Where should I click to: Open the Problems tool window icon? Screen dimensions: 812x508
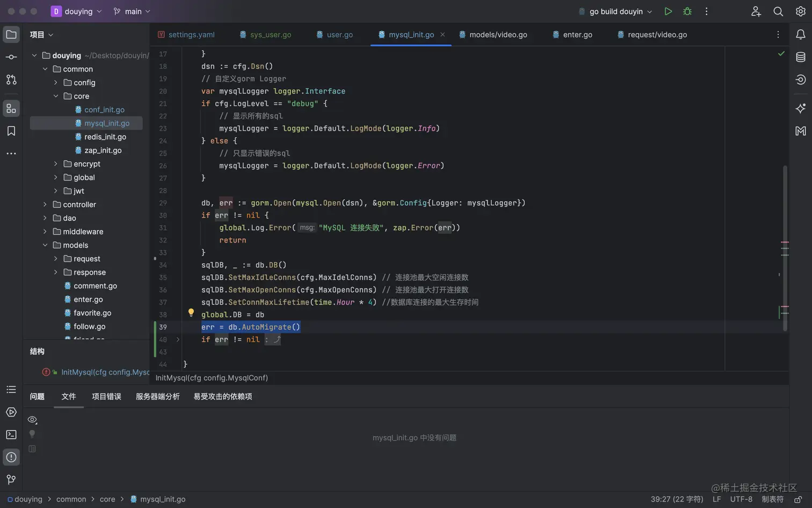pyautogui.click(x=11, y=457)
